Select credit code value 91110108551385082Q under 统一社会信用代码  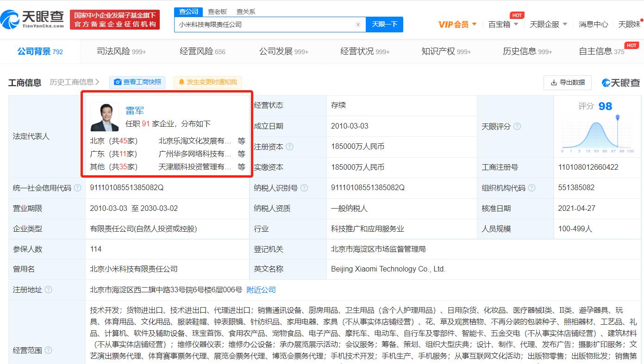point(126,188)
